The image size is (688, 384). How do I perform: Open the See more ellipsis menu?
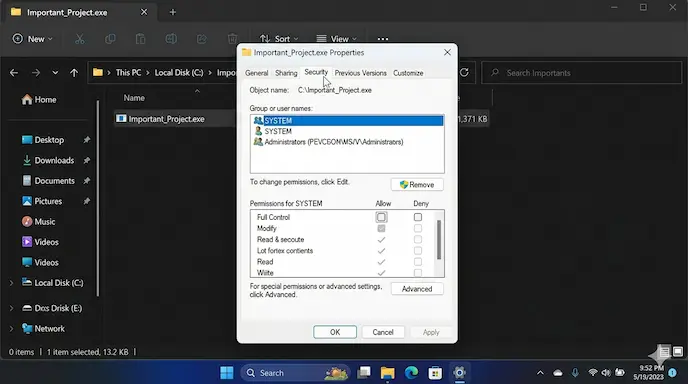(383, 39)
